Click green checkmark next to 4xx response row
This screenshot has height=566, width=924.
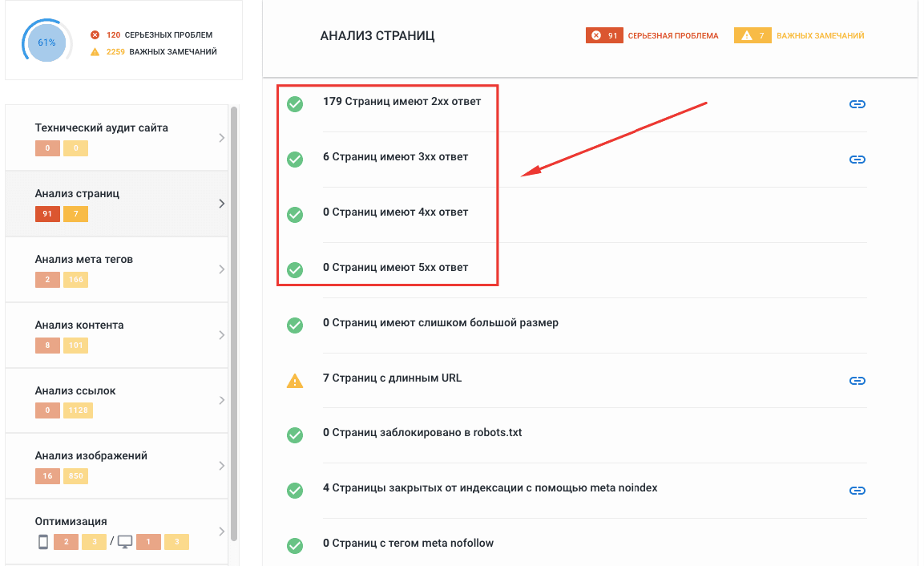tap(295, 214)
